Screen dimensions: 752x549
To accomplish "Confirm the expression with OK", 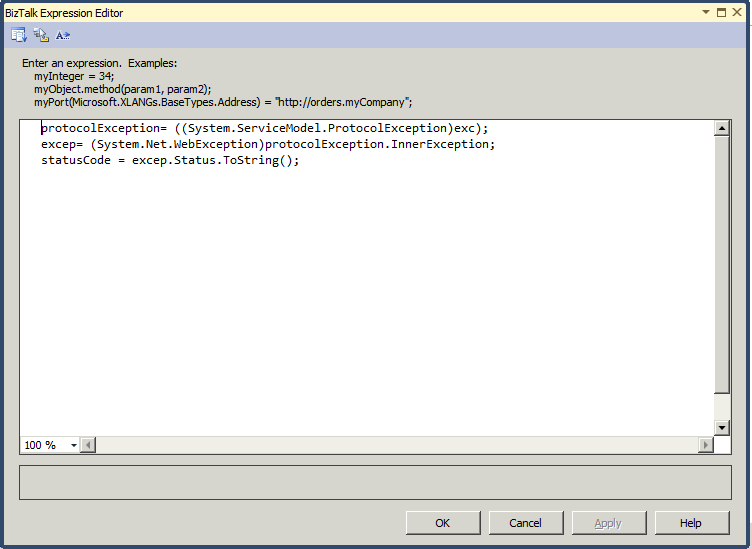I will click(443, 523).
